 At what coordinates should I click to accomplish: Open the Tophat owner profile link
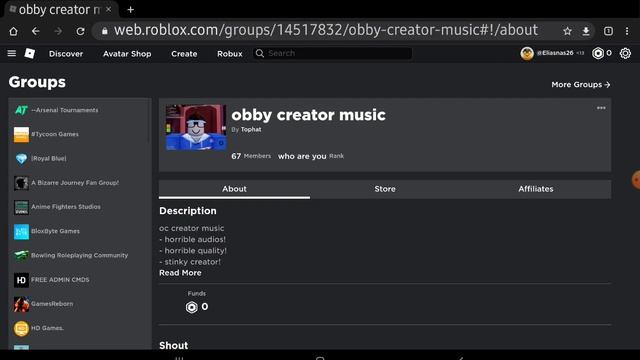[251, 129]
